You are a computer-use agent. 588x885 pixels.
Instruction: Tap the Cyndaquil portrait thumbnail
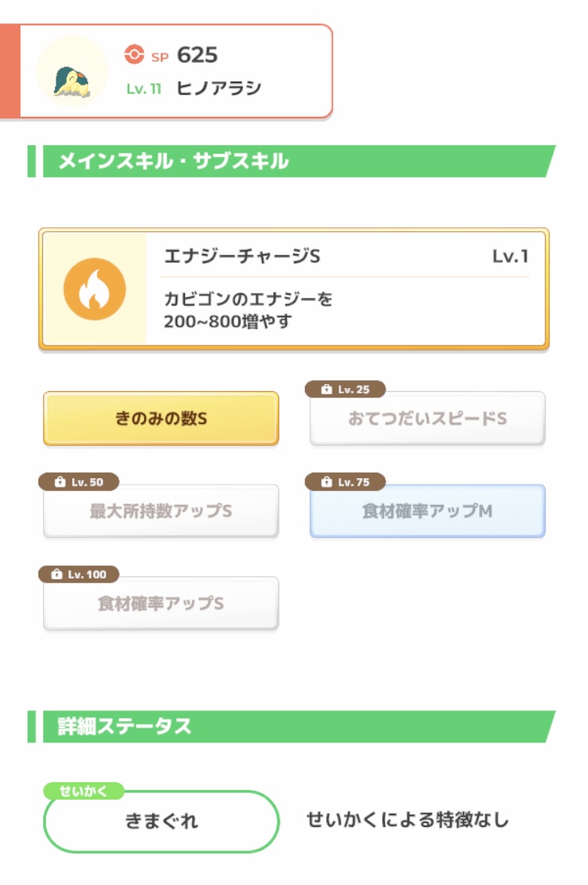(x=71, y=71)
